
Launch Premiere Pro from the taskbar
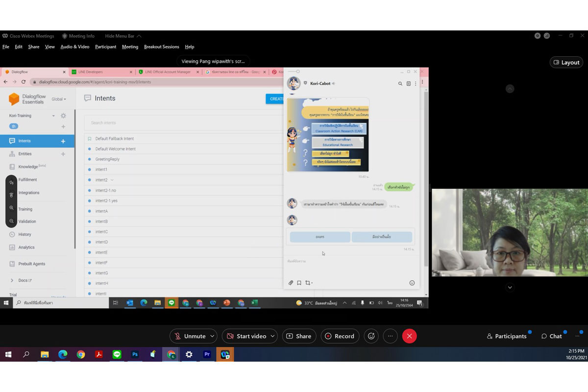click(x=207, y=354)
